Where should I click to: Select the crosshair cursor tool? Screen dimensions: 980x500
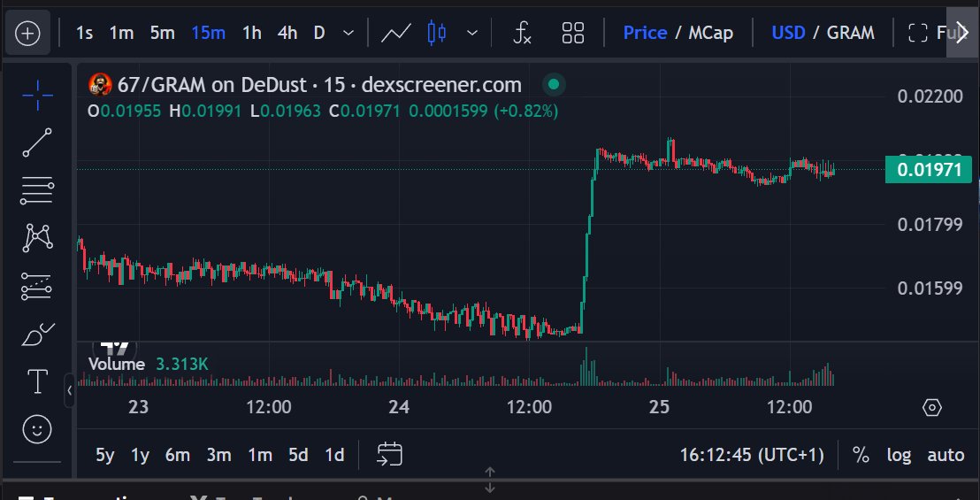point(37,96)
